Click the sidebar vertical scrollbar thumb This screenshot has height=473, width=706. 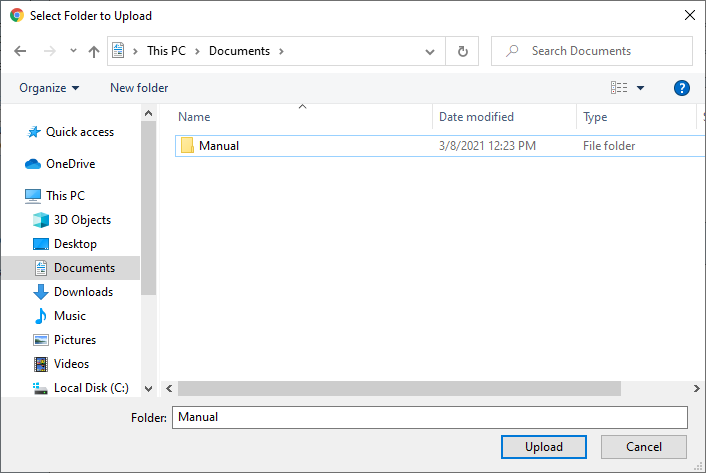(149, 208)
